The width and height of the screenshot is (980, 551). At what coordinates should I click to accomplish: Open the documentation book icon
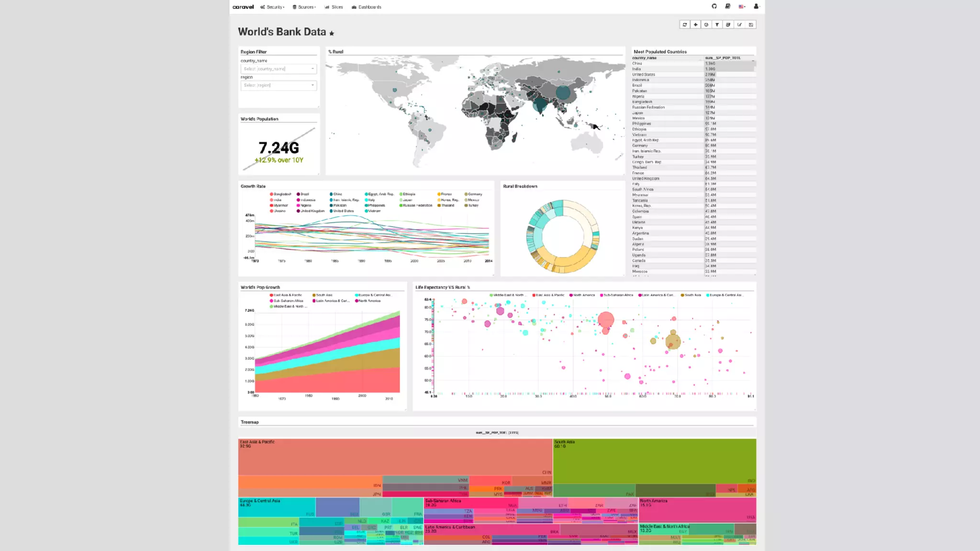728,7
